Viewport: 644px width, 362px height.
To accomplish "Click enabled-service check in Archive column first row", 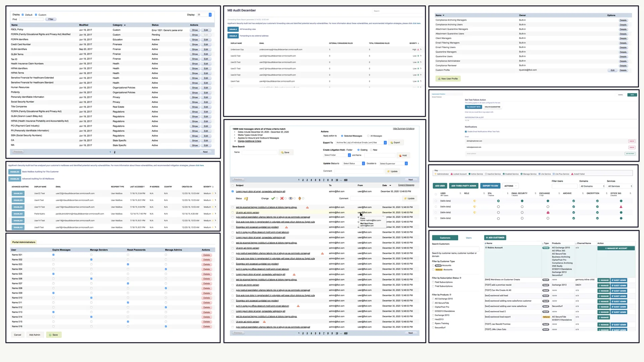I will (x=574, y=201).
